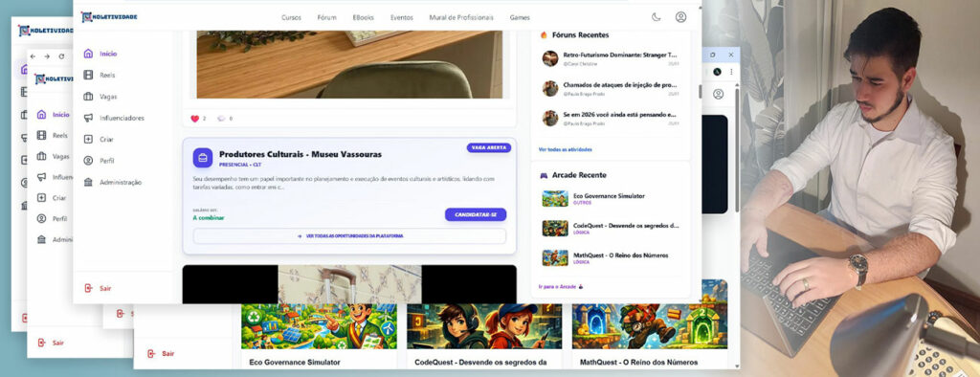Go to Games in the top navigation
Screen dimensions: 980x377
520,17
